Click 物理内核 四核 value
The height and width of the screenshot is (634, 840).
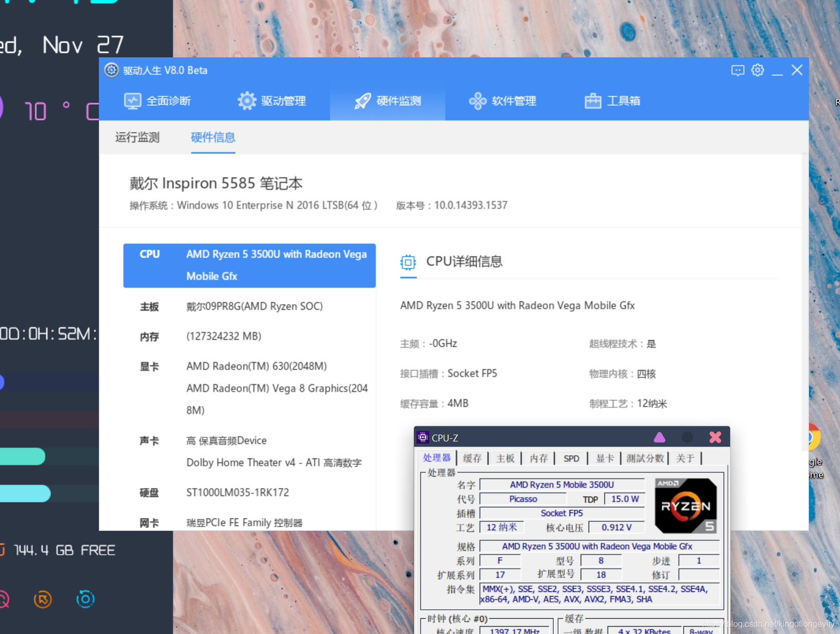(646, 374)
